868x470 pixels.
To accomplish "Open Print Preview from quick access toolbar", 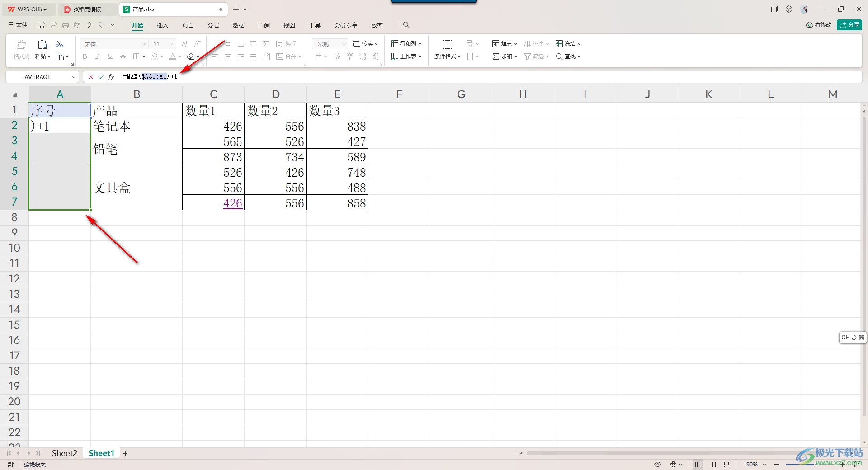I will click(x=77, y=25).
